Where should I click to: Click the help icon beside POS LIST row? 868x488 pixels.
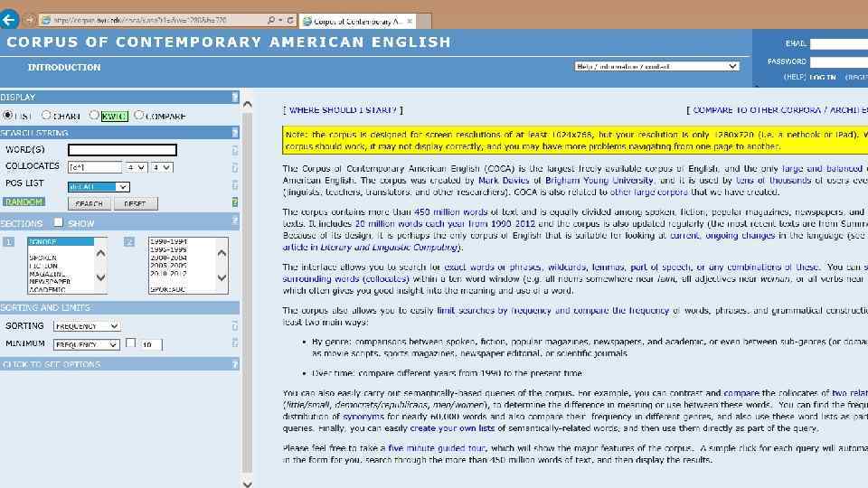click(235, 184)
